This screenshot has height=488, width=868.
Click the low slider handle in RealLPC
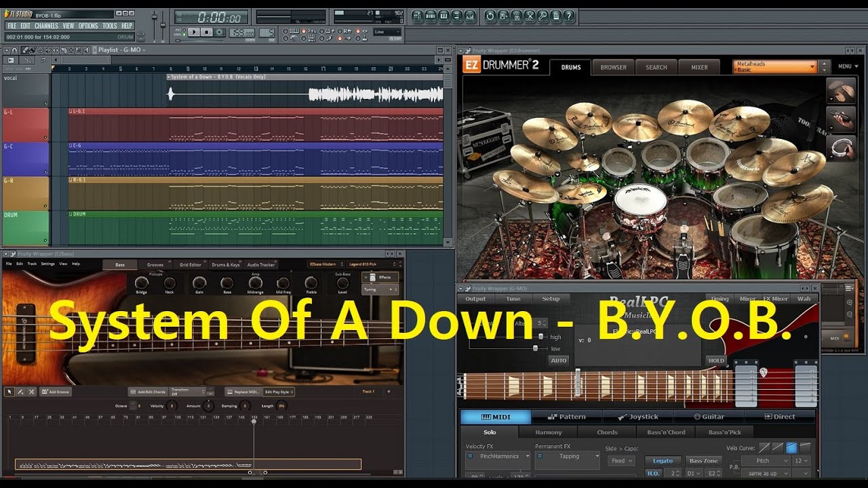coord(535,348)
